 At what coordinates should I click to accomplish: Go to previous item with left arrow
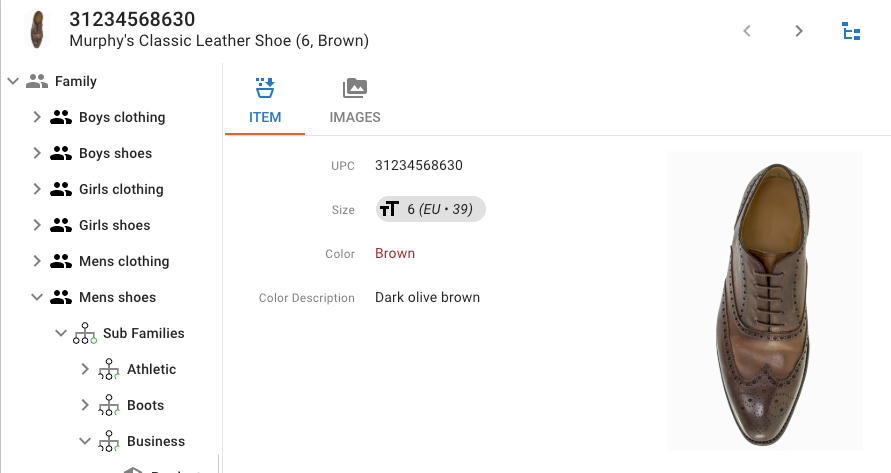[747, 31]
